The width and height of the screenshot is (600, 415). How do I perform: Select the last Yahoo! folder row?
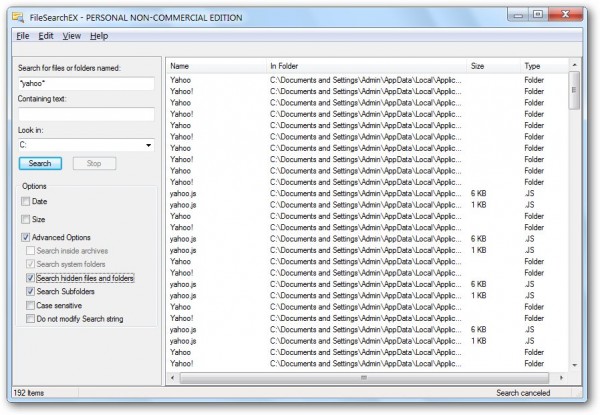coord(367,363)
